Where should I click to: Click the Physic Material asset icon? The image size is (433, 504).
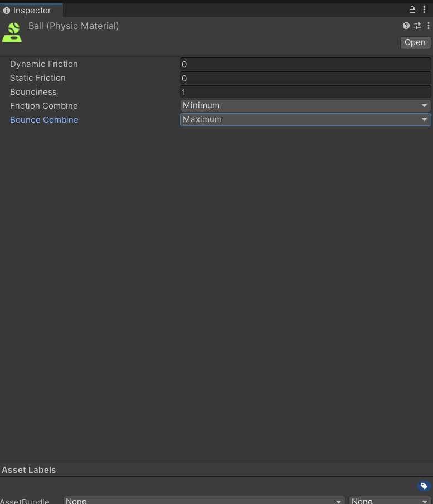[x=12, y=32]
